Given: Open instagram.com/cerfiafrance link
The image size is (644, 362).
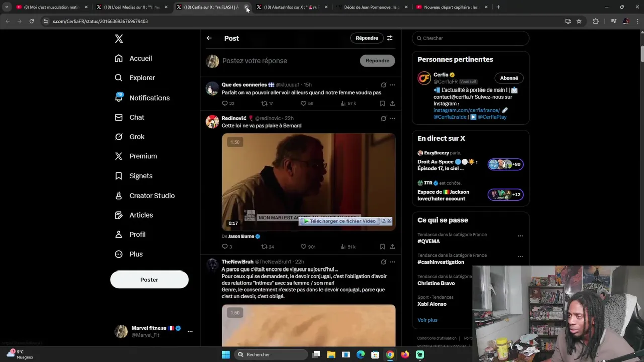Looking at the screenshot, I should click(x=466, y=110).
